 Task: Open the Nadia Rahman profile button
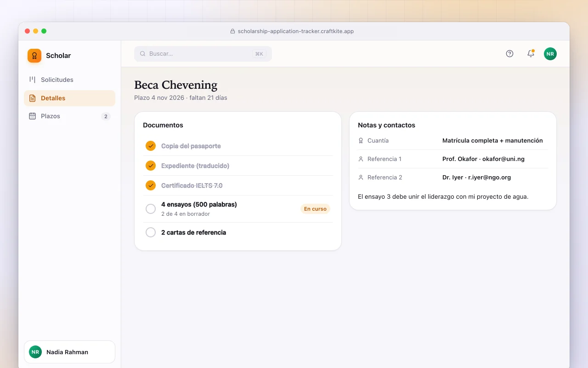click(x=70, y=352)
